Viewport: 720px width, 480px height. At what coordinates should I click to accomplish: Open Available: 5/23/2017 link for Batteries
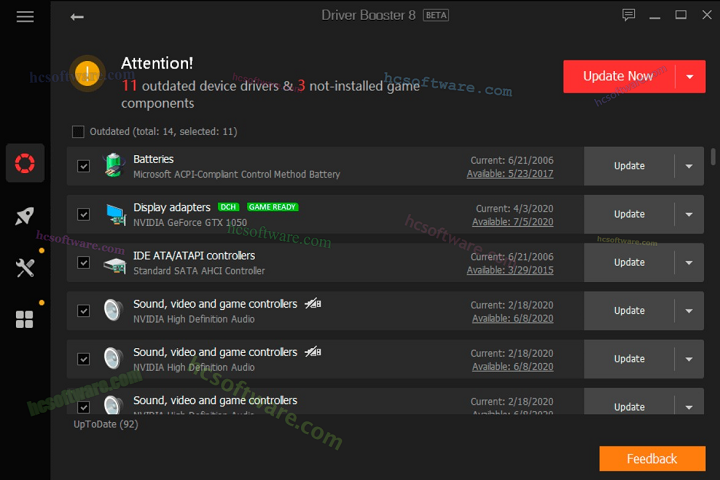click(x=510, y=174)
